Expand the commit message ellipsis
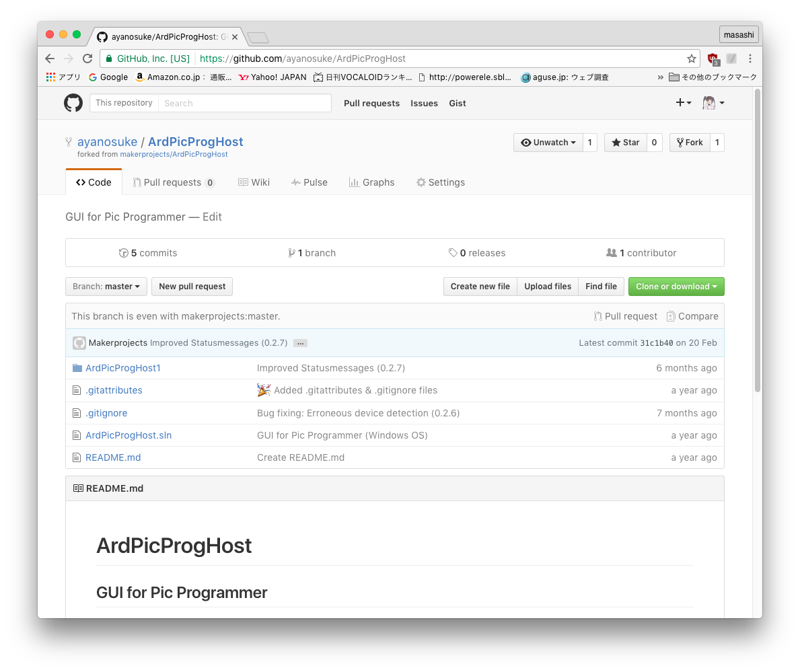Viewport: 800px width, 672px height. pos(300,343)
